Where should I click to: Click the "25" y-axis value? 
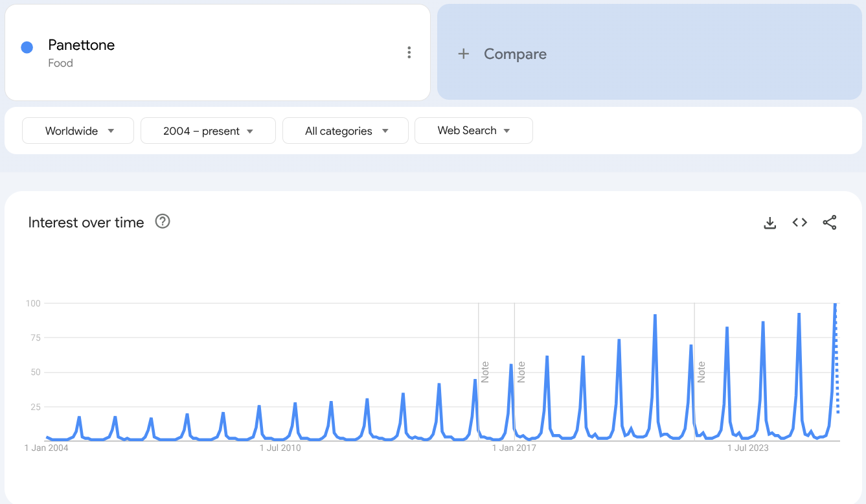point(36,407)
